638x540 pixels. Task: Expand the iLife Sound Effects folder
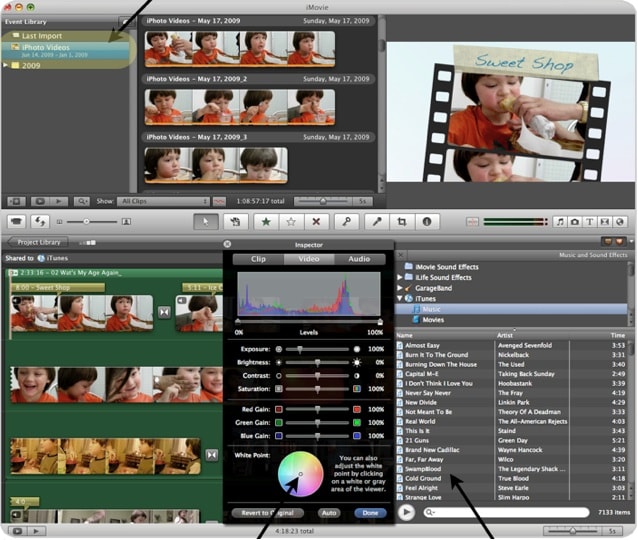400,277
